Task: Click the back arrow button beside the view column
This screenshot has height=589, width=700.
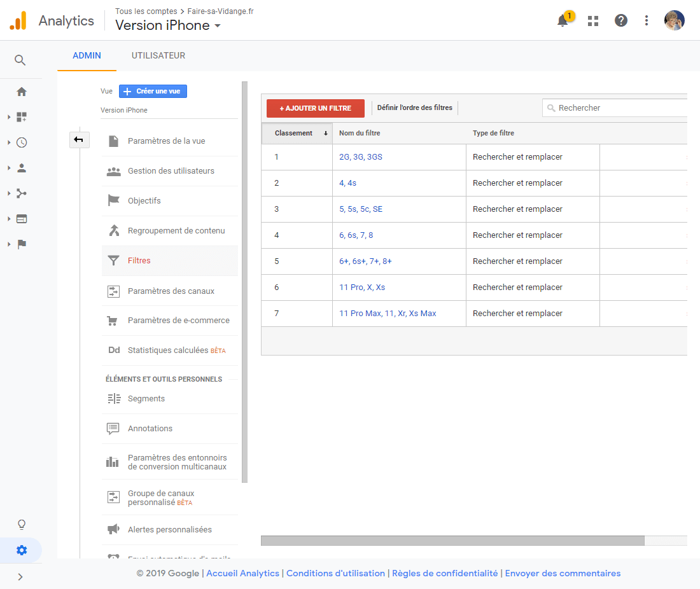Action: (x=79, y=140)
